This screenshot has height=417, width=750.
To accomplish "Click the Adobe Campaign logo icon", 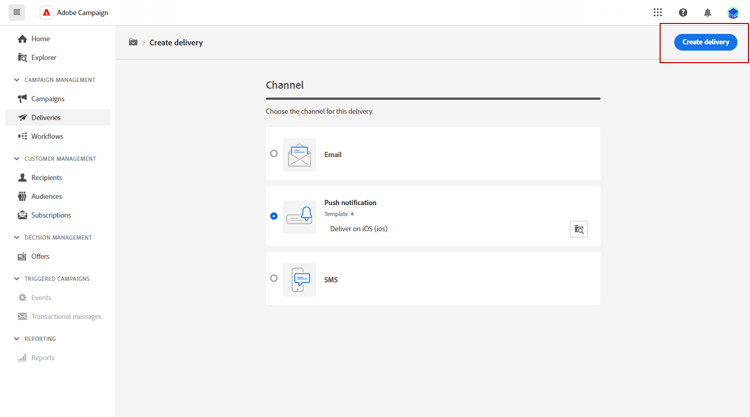I will point(46,13).
